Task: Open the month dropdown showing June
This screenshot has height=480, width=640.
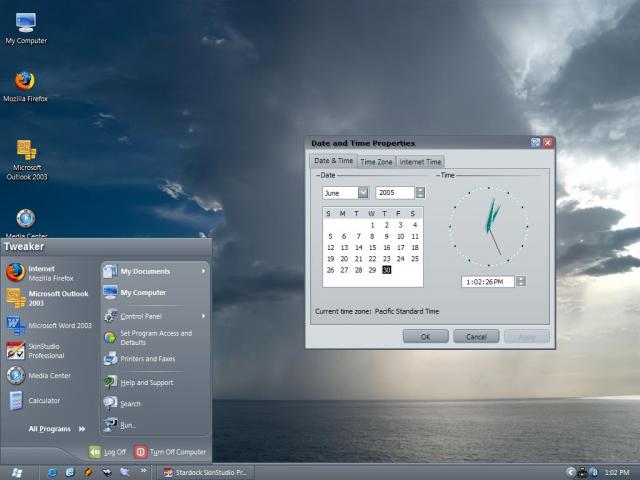Action: tap(363, 193)
